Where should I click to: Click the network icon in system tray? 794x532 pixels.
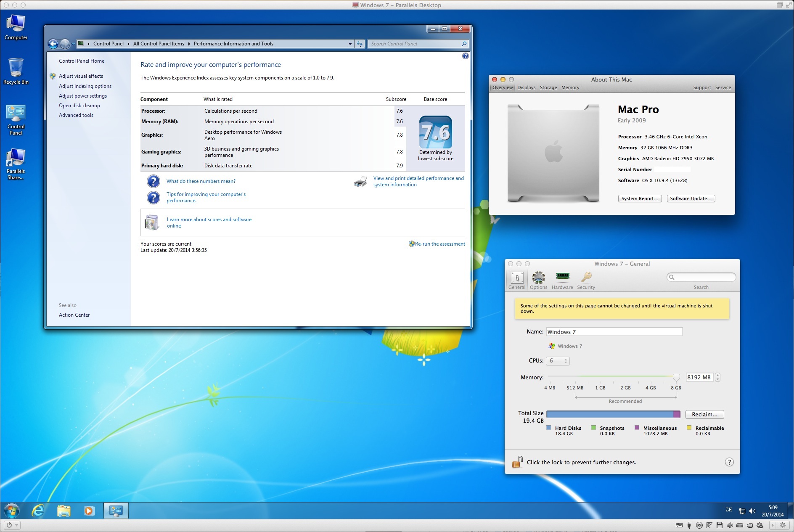(x=742, y=511)
